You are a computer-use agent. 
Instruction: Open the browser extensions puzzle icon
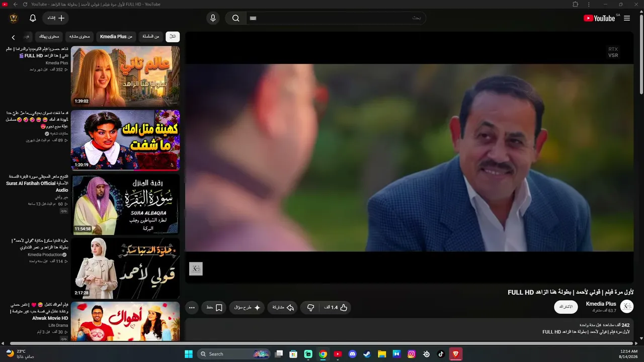576,4
